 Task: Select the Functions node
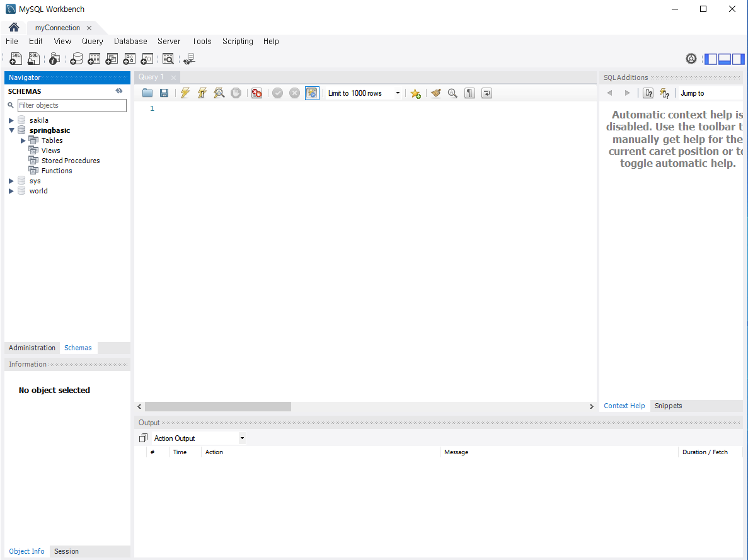click(57, 171)
